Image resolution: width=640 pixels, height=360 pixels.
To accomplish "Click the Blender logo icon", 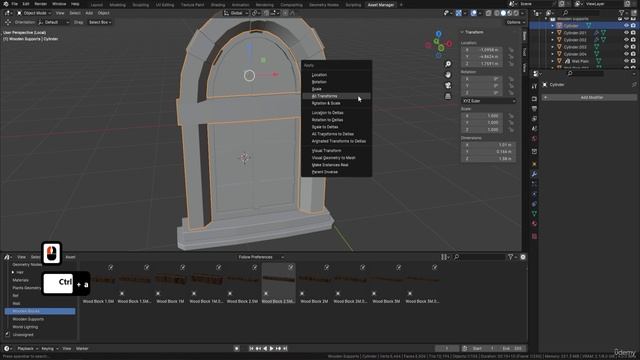I will pyautogui.click(x=5, y=4).
